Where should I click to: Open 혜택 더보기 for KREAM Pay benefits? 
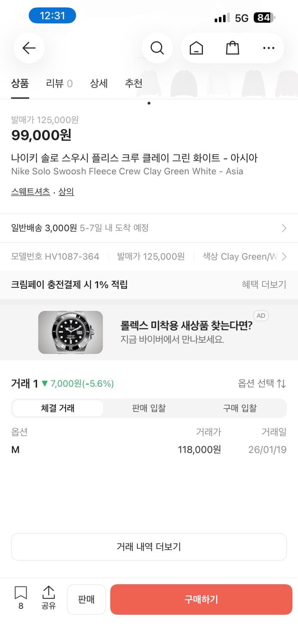pos(263,285)
